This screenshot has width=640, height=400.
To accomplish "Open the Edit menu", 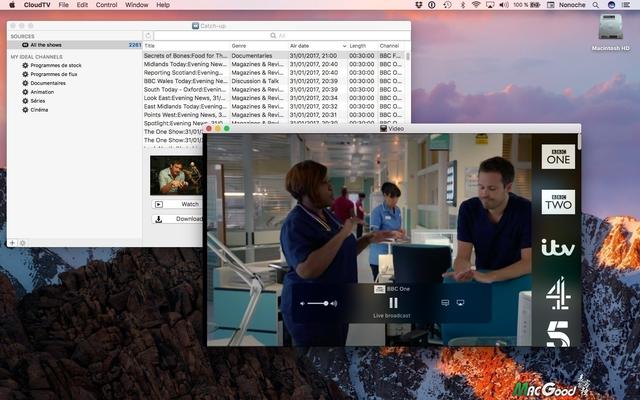I will click(82, 5).
